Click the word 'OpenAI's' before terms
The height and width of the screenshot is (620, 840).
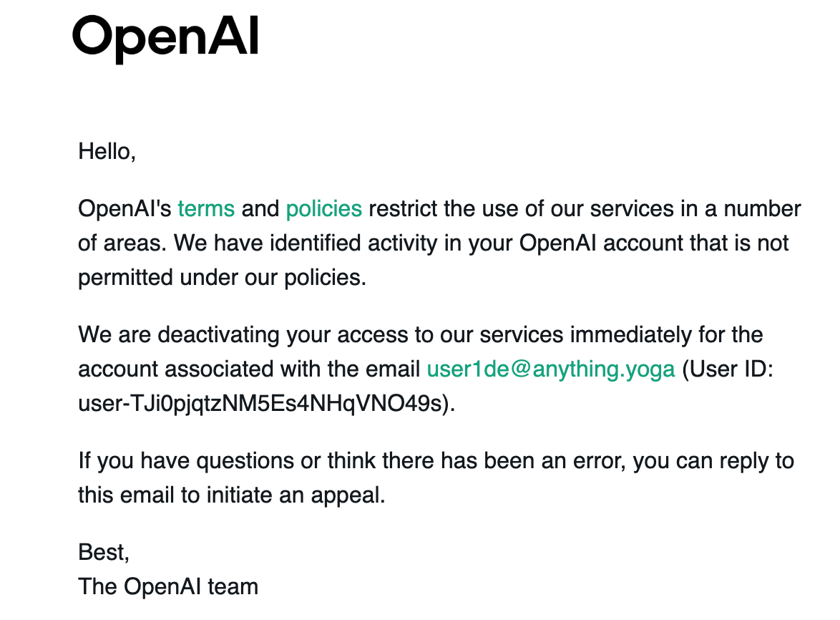click(x=124, y=208)
